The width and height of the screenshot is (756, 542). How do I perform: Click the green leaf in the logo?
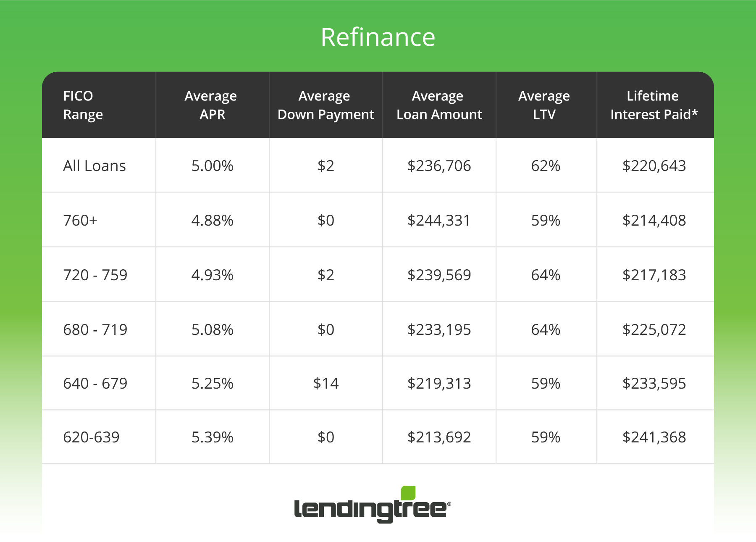[x=408, y=493]
